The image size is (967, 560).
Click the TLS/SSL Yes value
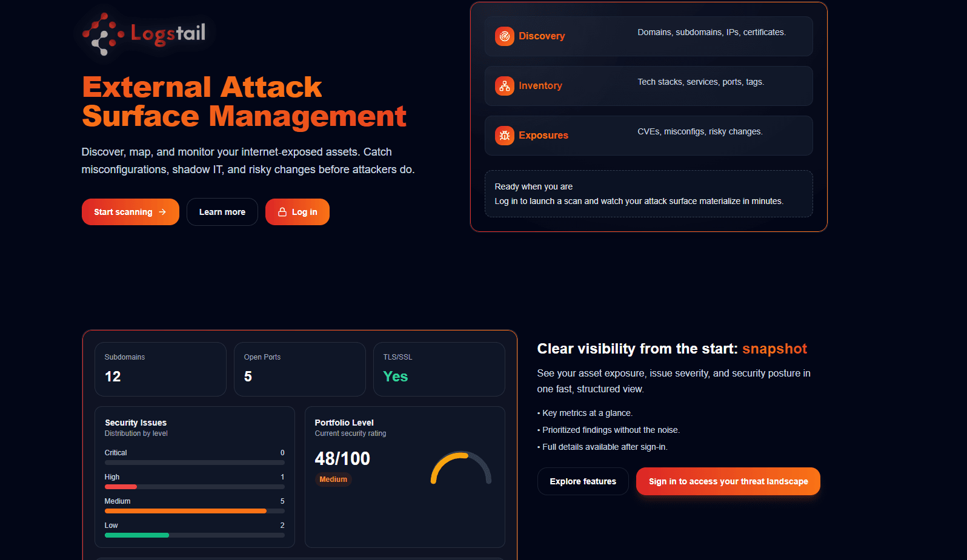[396, 377]
